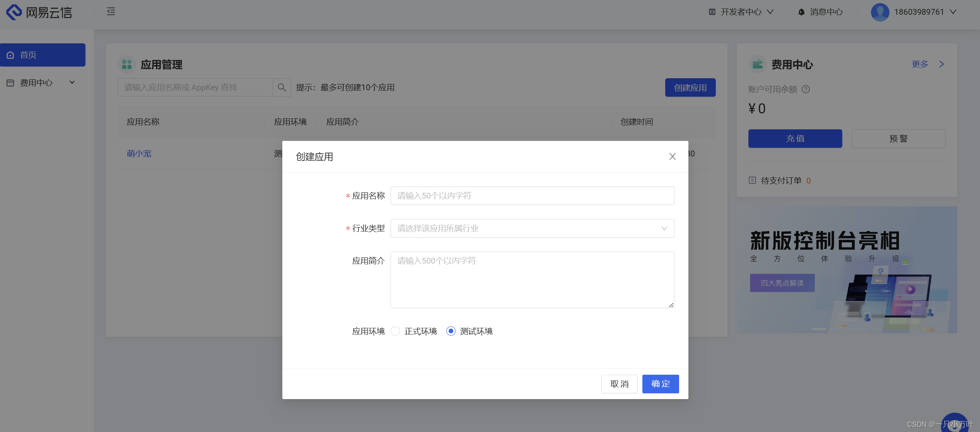
Task: Expand the 费用中心 sidebar menu
Action: (72, 82)
